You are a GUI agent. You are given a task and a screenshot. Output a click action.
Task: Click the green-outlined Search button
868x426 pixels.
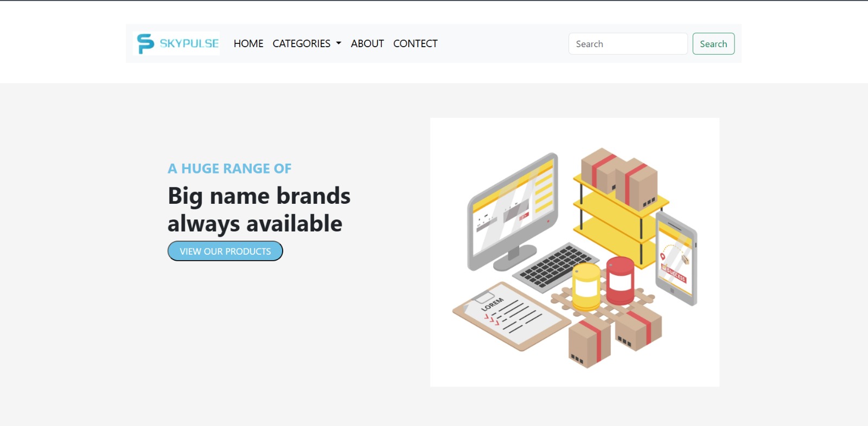713,44
